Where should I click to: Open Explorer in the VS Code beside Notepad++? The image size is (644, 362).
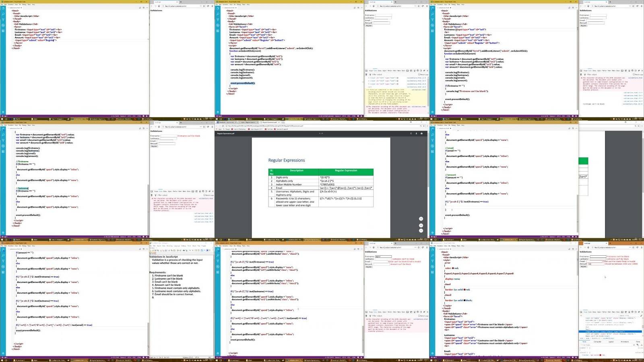(x=3, y=250)
